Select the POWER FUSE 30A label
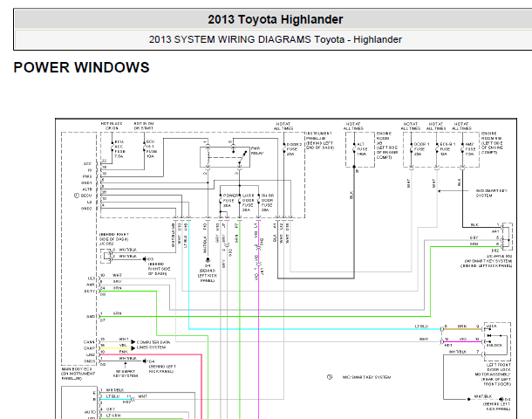Image resolution: width=532 pixels, height=419 pixels. pyautogui.click(x=230, y=200)
